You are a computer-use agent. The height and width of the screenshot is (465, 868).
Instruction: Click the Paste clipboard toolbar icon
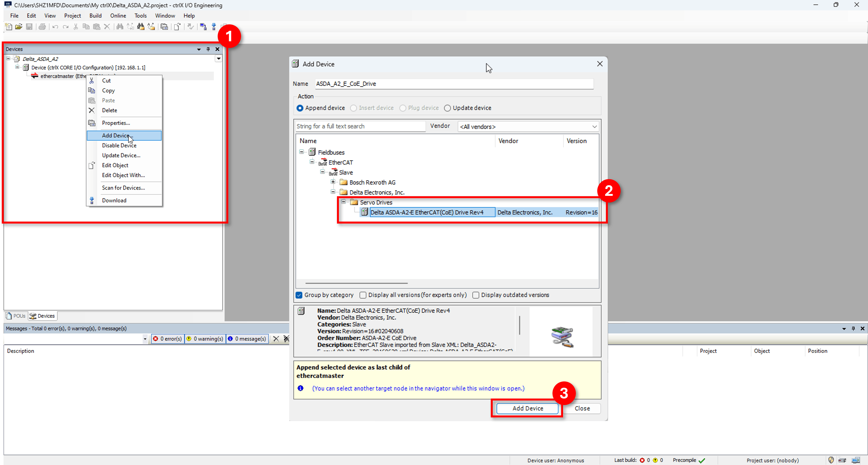click(97, 27)
